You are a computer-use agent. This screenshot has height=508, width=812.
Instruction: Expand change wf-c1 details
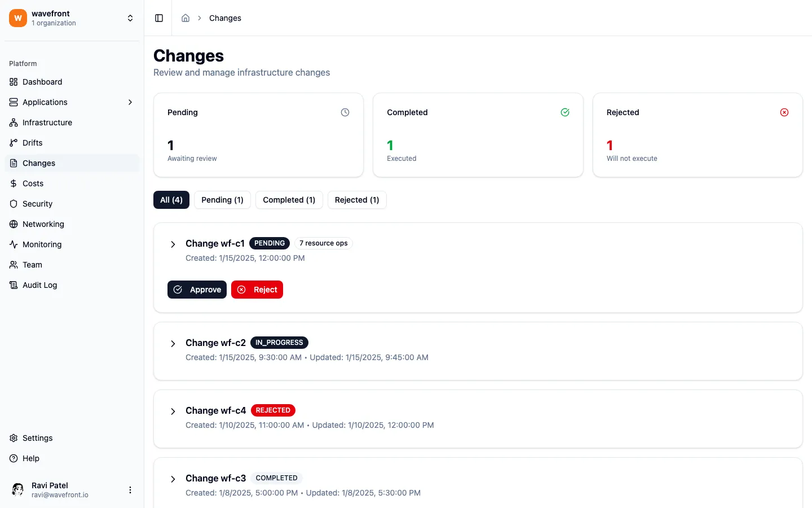click(x=173, y=244)
